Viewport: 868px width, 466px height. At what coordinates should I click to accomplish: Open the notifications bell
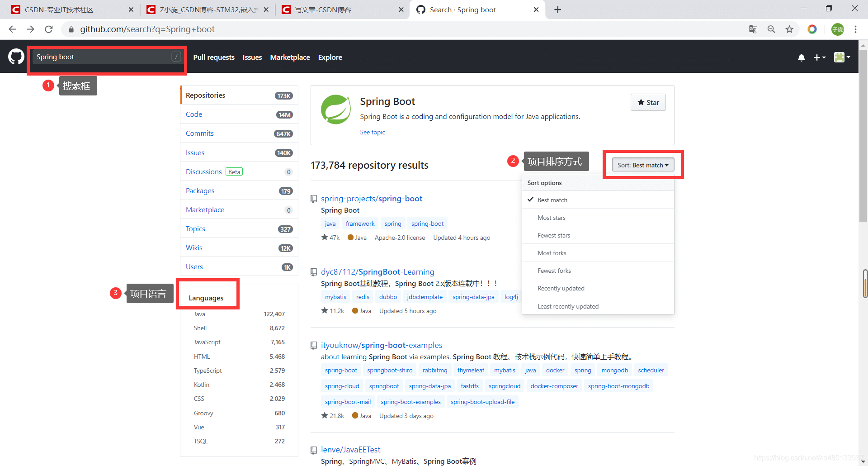(801, 57)
